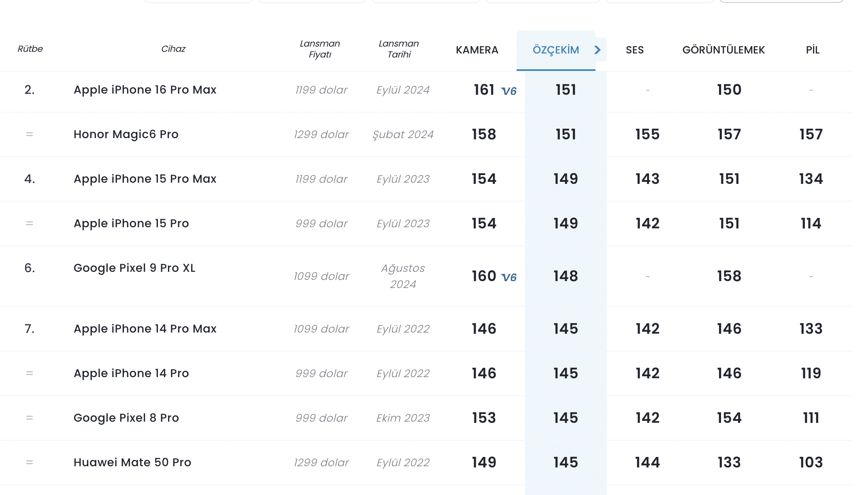Switch to the KAMERA column tab

coord(477,50)
